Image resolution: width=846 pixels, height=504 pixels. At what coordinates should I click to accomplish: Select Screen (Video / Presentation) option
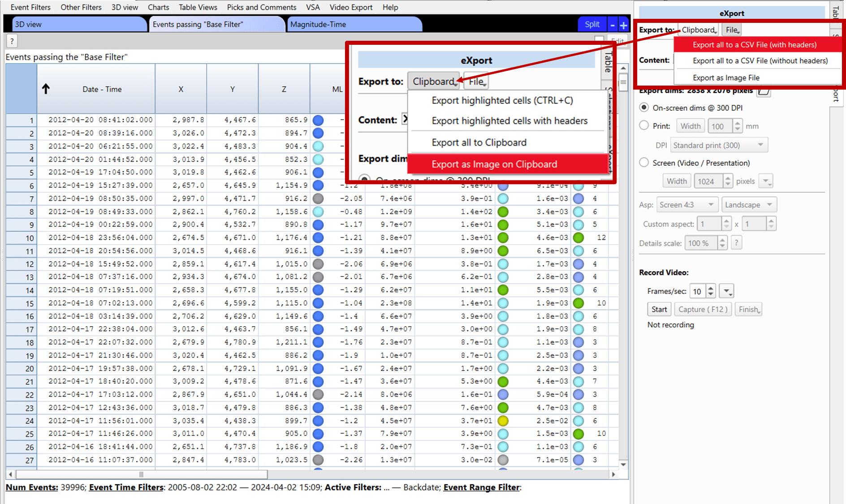click(x=644, y=163)
